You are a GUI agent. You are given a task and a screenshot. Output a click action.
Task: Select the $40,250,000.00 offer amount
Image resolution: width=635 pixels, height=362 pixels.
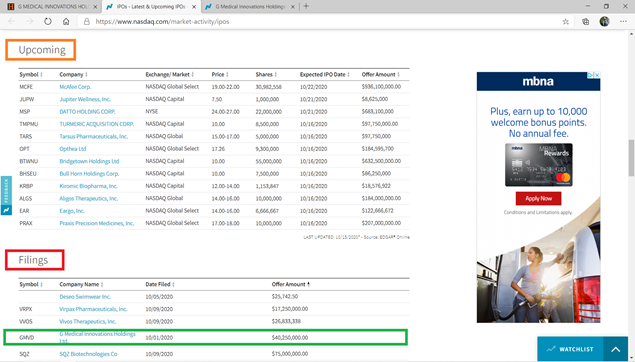click(290, 337)
